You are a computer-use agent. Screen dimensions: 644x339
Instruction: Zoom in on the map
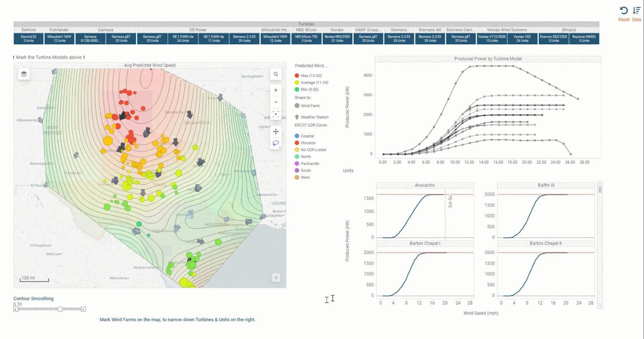pyautogui.click(x=276, y=90)
